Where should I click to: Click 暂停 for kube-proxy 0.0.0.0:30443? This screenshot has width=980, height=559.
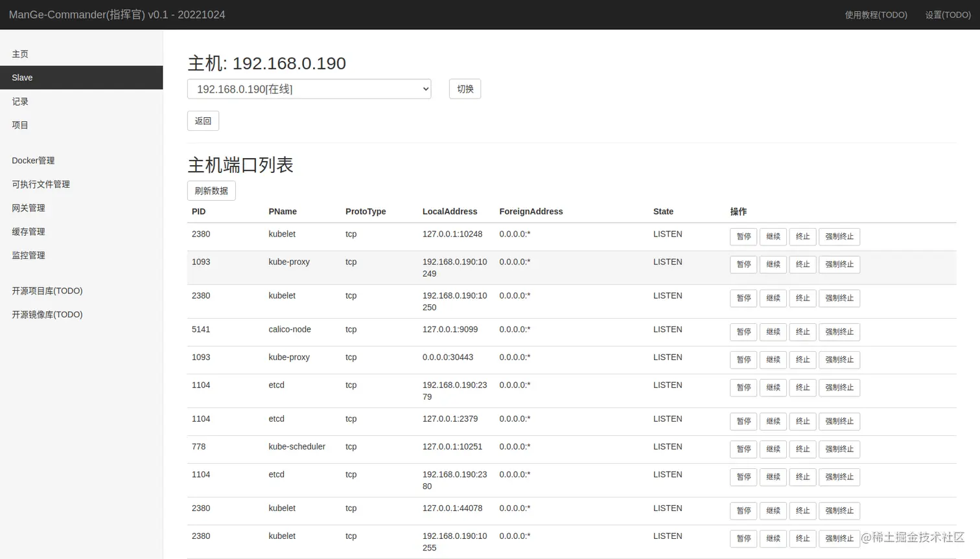coord(743,359)
